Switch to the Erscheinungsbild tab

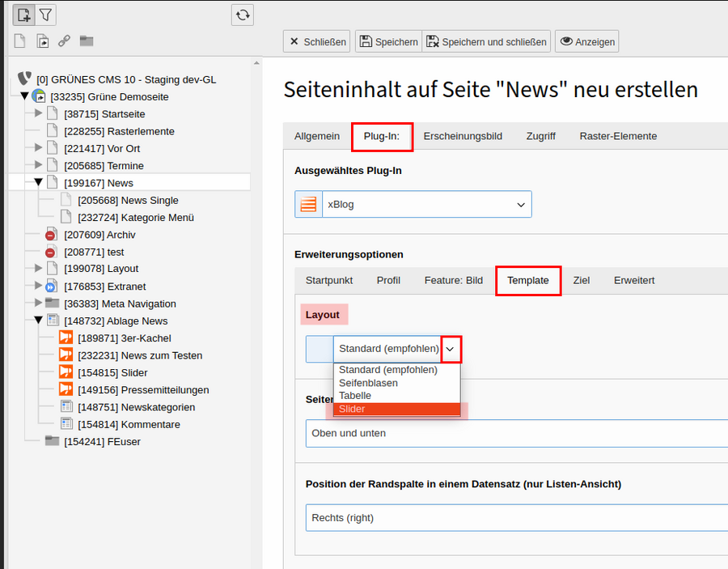coord(463,136)
